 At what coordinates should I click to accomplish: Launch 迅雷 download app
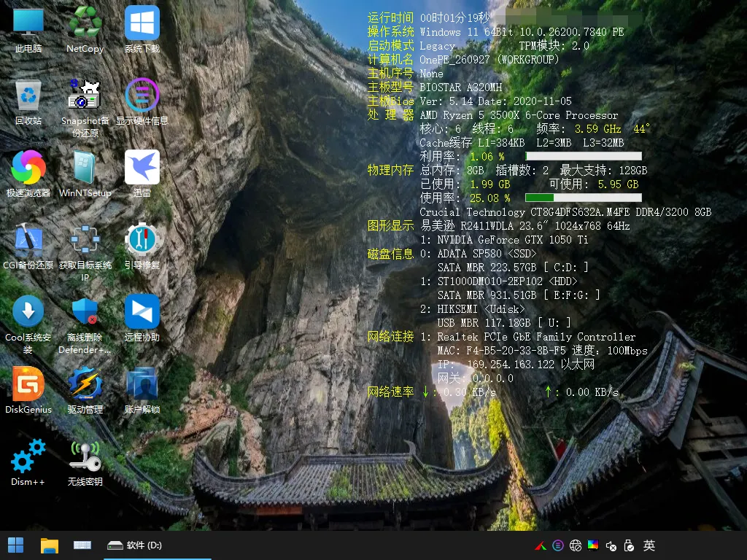pos(142,174)
